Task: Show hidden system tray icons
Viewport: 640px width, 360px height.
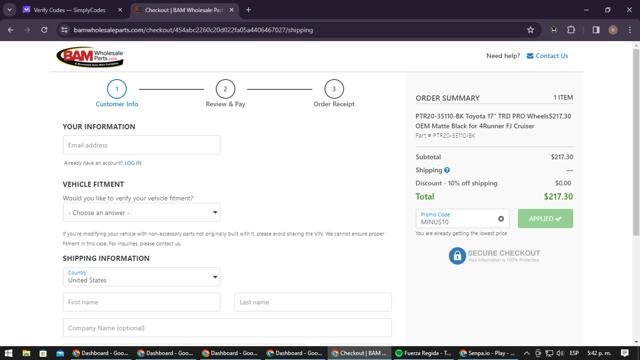Action: (x=527, y=353)
